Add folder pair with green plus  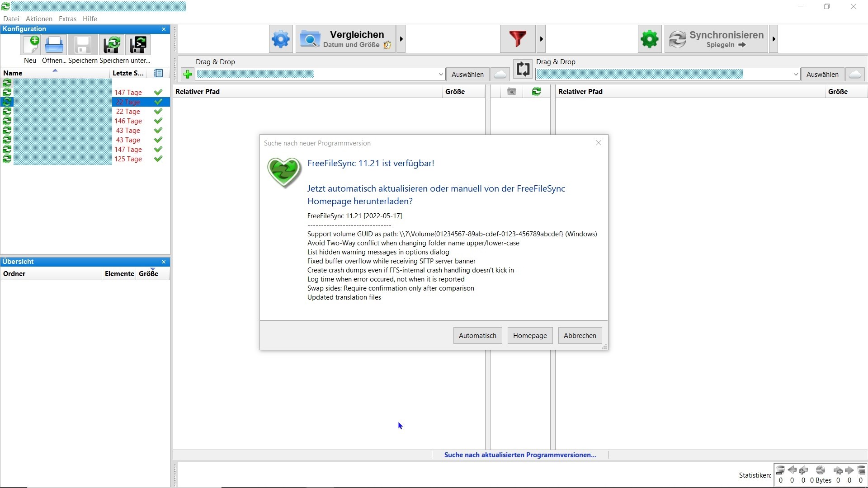(188, 74)
